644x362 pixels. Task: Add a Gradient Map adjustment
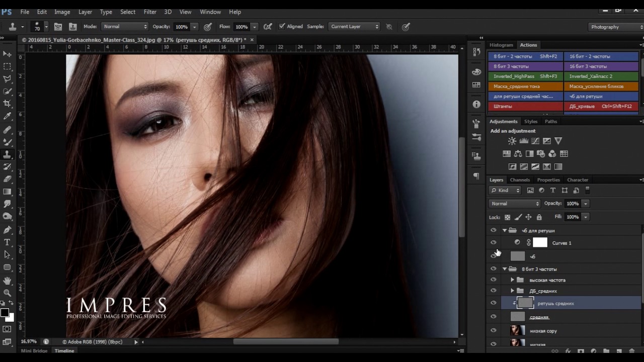coord(558,166)
